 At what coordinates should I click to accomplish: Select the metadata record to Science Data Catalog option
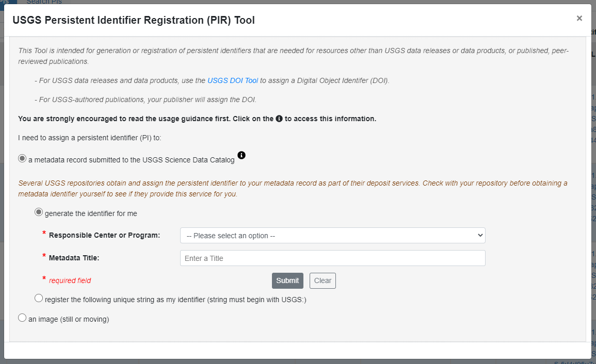pos(22,158)
